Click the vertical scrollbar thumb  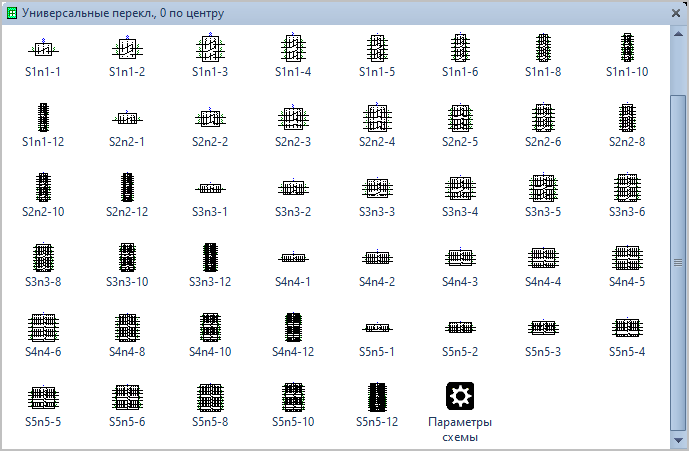pyautogui.click(x=678, y=262)
